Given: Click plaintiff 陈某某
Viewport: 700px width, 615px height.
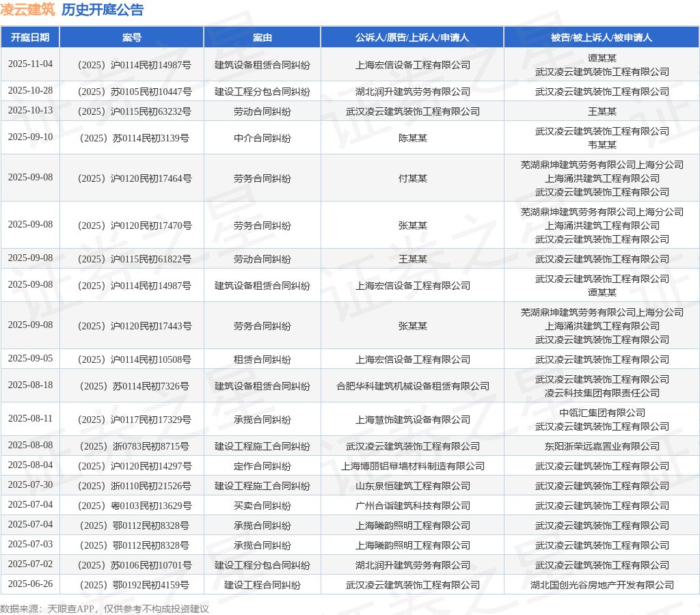Looking at the screenshot, I should pos(412,138).
